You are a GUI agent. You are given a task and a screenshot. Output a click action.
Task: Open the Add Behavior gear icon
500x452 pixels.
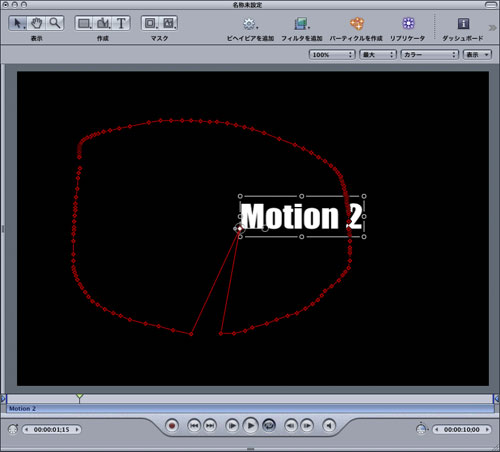[249, 24]
